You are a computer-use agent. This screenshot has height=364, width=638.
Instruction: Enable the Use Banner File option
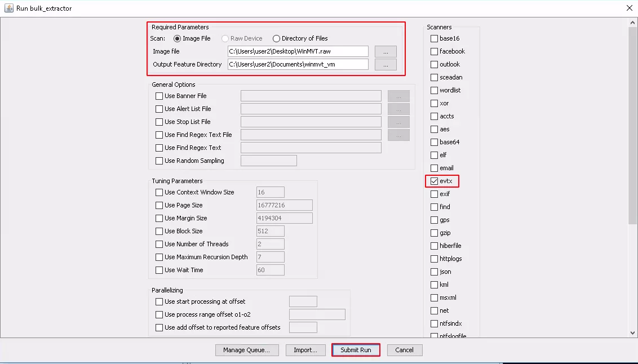pyautogui.click(x=159, y=96)
